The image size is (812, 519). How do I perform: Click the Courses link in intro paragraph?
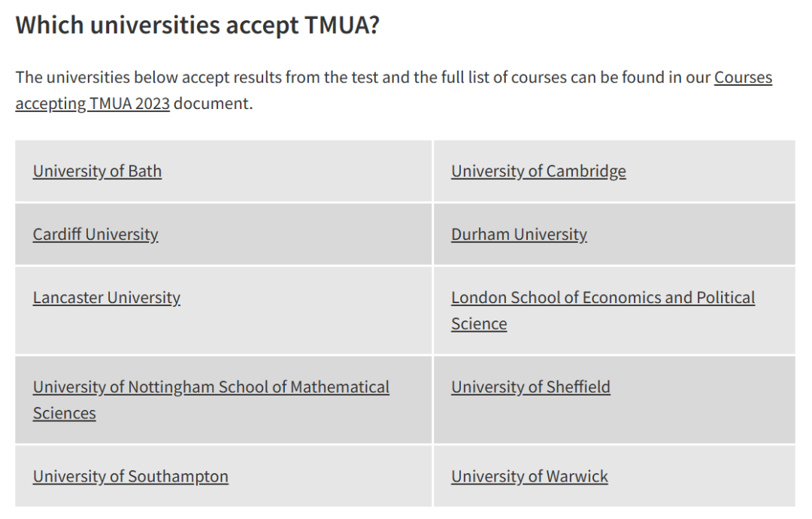coord(743,77)
